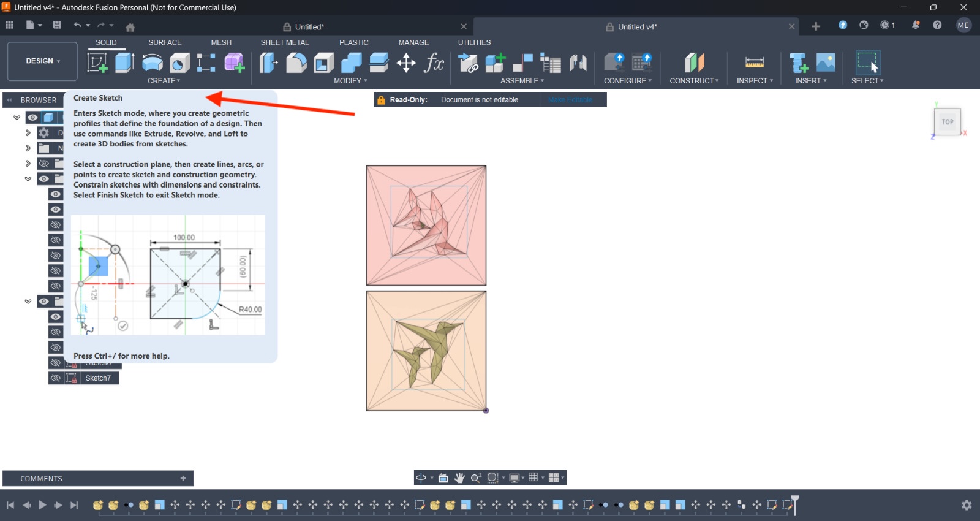The height and width of the screenshot is (521, 980).
Task: Click the Make Editable link
Action: click(x=570, y=100)
